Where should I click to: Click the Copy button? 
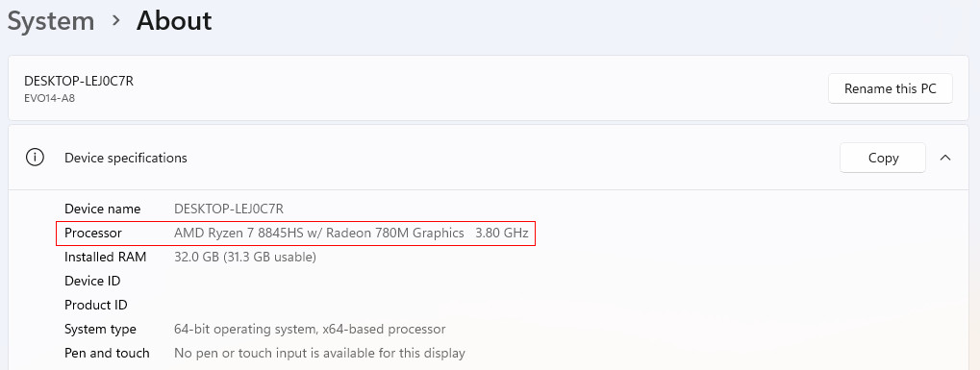click(x=883, y=158)
